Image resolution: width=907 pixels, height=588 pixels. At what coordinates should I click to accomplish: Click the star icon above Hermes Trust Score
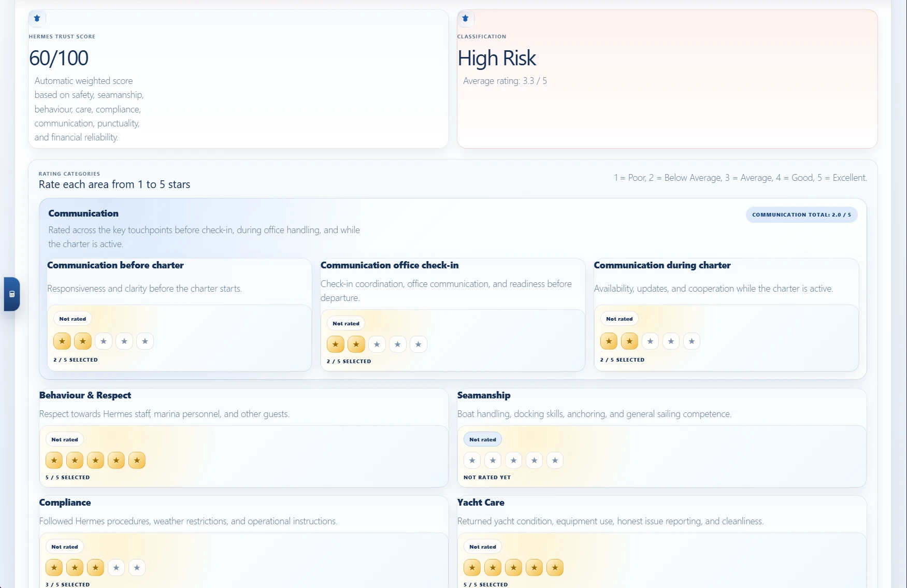[x=37, y=19]
